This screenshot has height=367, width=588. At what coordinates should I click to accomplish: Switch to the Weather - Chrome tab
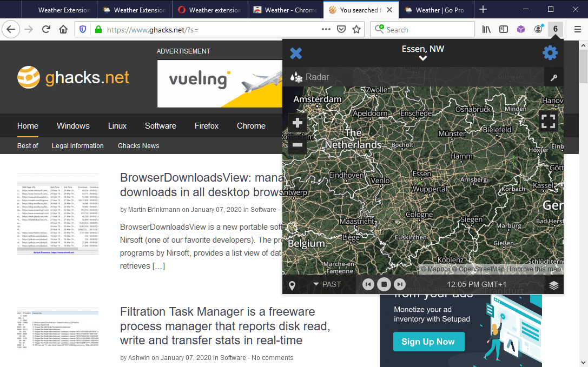[x=284, y=9]
